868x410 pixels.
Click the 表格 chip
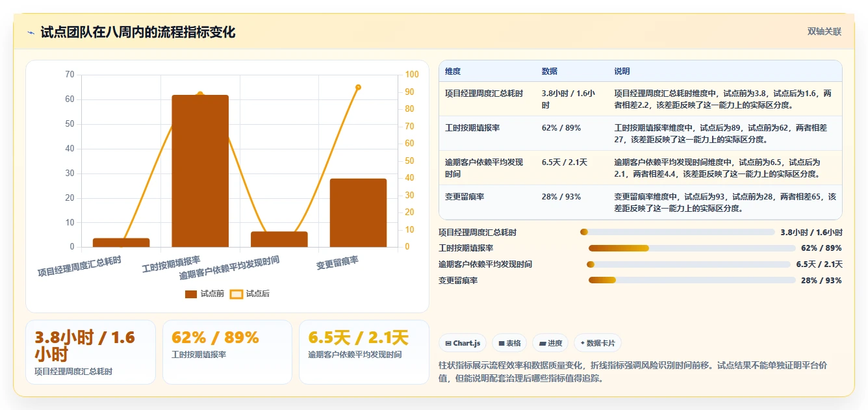coord(509,343)
